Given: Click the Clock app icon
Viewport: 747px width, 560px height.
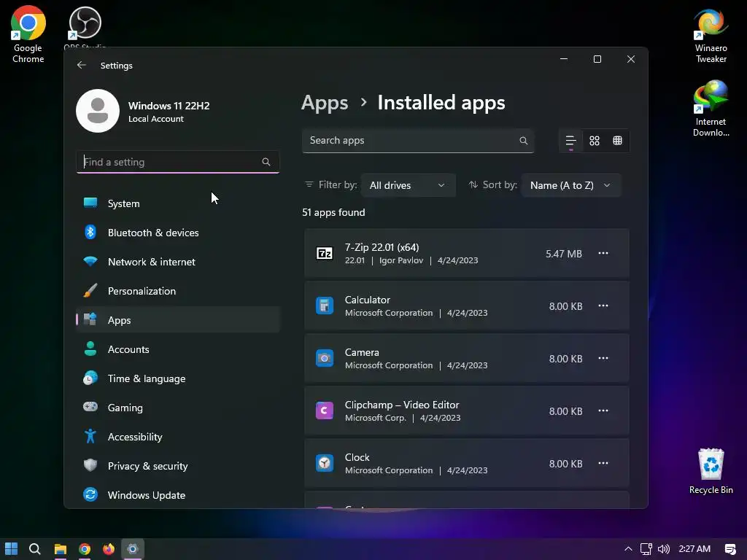Looking at the screenshot, I should (x=325, y=463).
